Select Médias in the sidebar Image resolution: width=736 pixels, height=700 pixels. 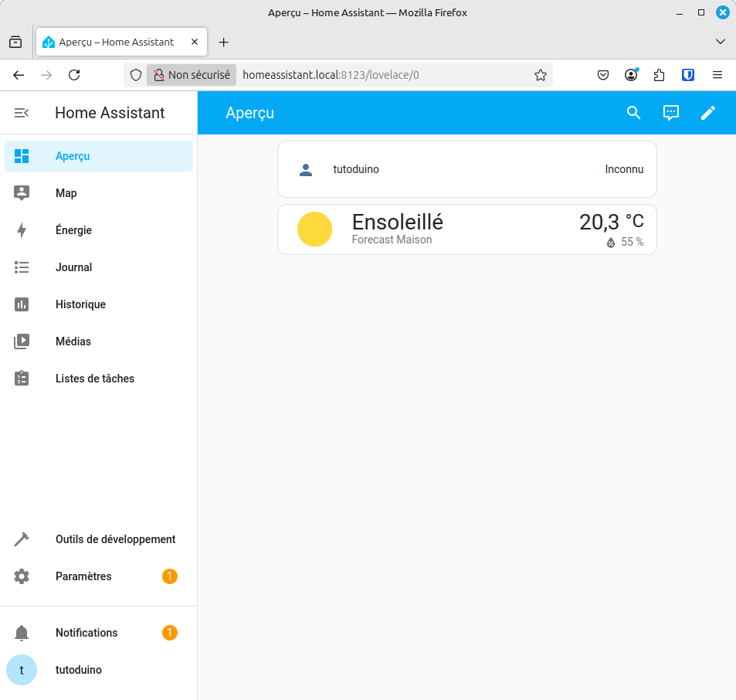tap(99, 342)
